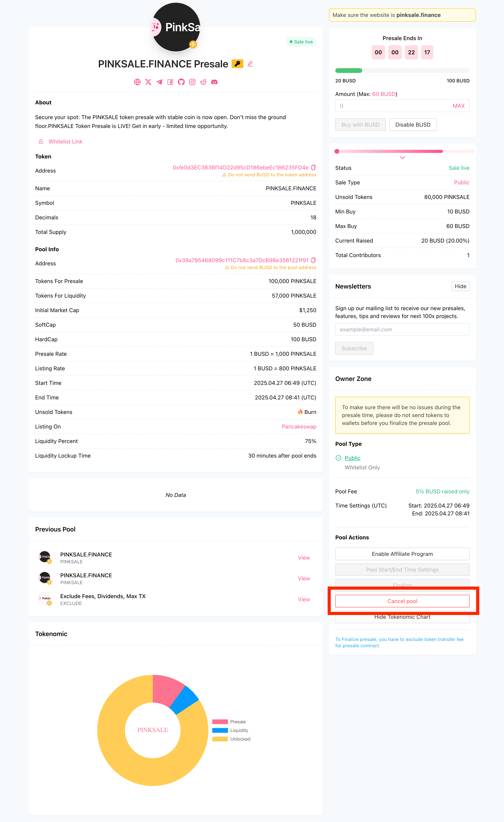Click first PINKSALE.FINANCE previous pool logo
Screen dimensions: 504x822
coord(45,557)
